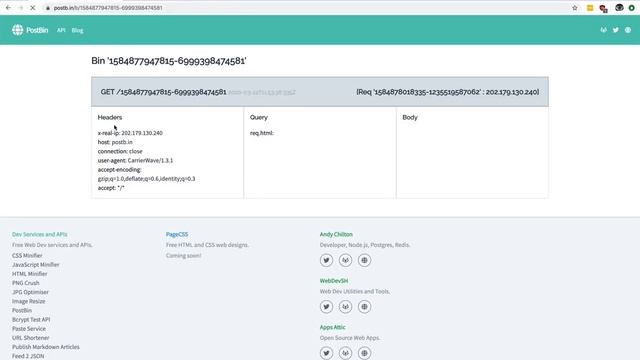Open the header globe website icon
The width and height of the screenshot is (640, 360).
pyautogui.click(x=628, y=30)
